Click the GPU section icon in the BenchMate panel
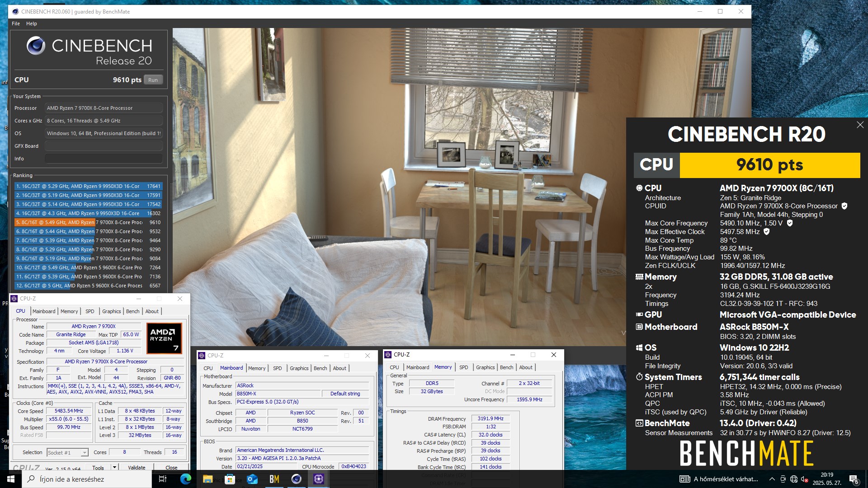The image size is (868, 488). coord(639,314)
